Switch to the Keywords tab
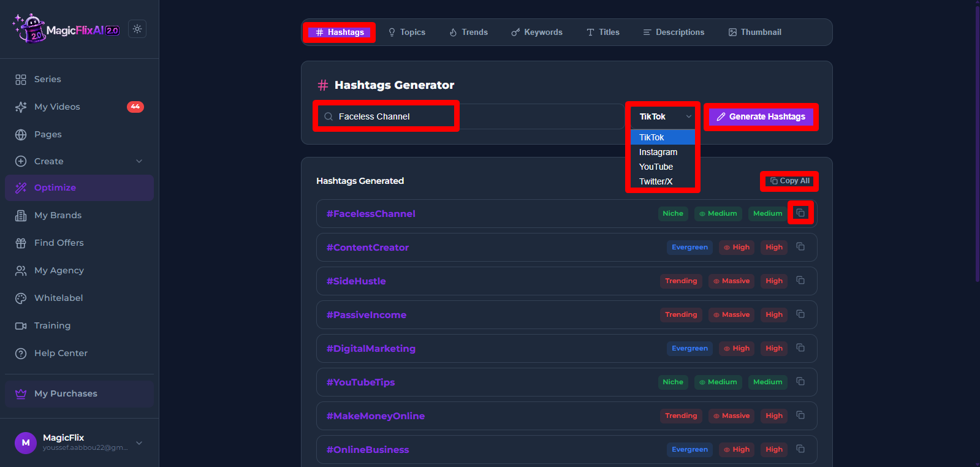 537,32
